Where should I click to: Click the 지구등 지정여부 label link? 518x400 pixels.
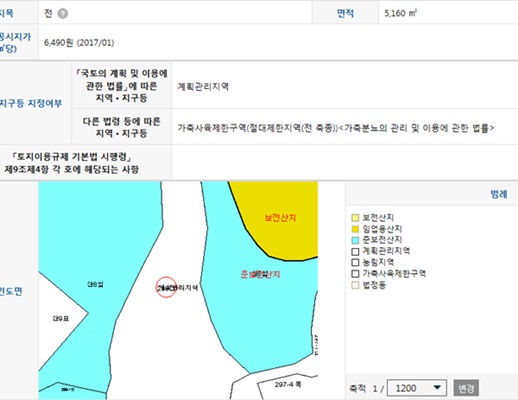coord(31,103)
